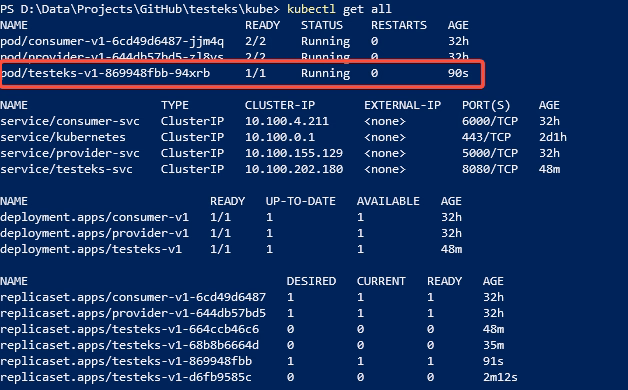Click the STATUS column header
Screen dimensions: 628x390
(322, 25)
